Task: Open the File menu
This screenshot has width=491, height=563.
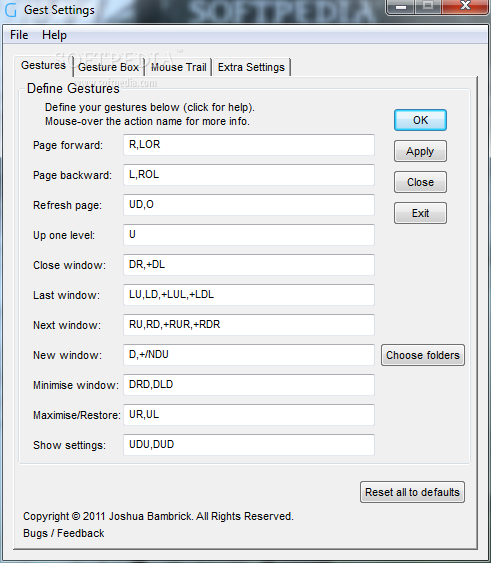Action: 19,35
